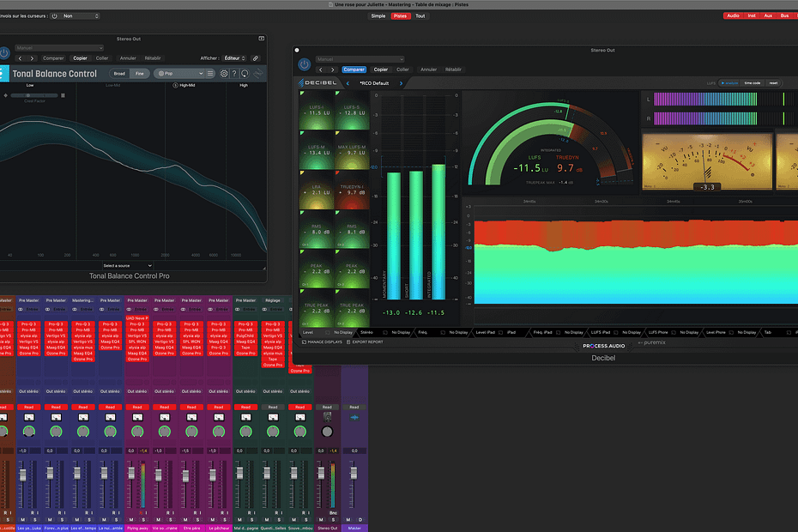Click the greyed-out relay icon in Tonal Balance header
The height and width of the screenshot is (532, 798).
[x=258, y=74]
